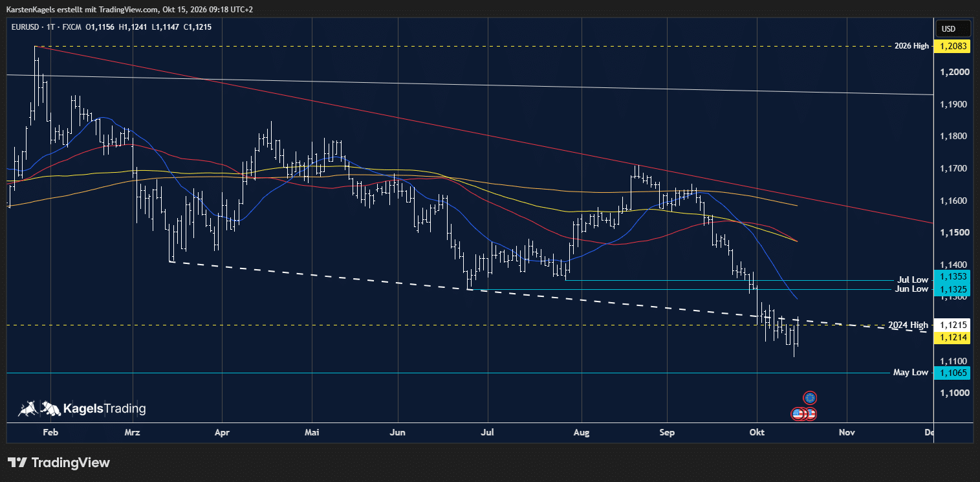Image resolution: width=980 pixels, height=482 pixels.
Task: Click 1,1000 on the price axis
Action: pos(953,393)
